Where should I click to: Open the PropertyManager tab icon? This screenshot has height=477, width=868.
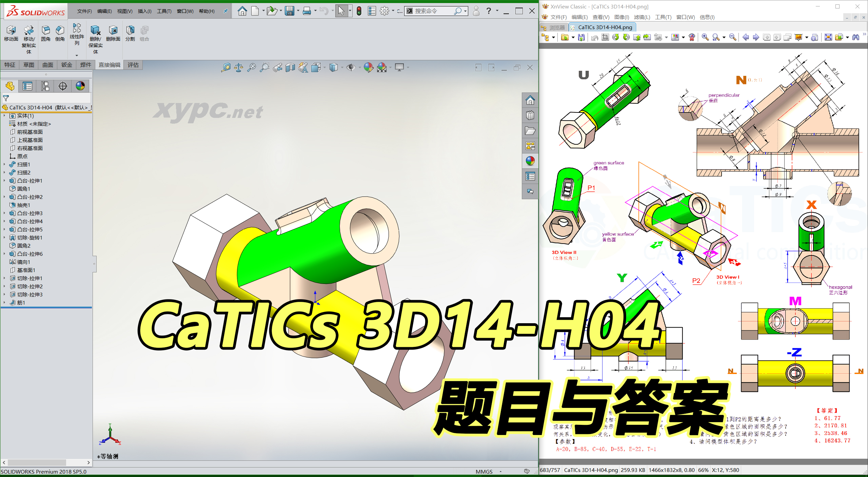pos(27,86)
